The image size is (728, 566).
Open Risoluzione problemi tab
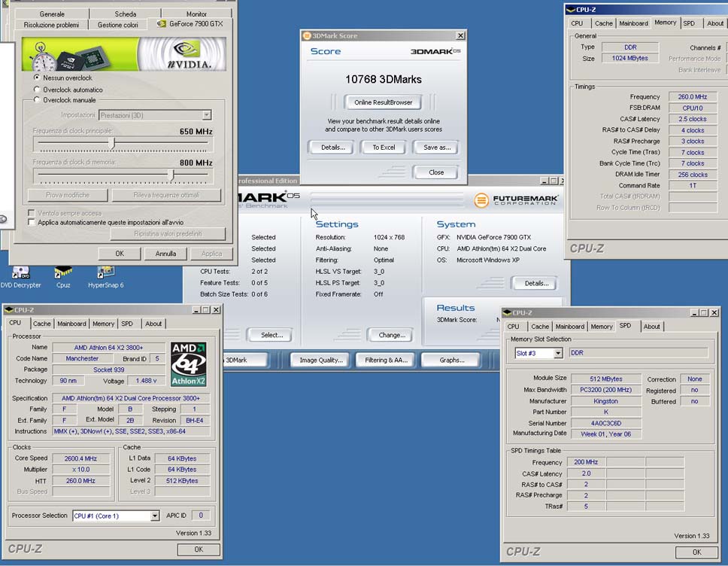tap(51, 25)
